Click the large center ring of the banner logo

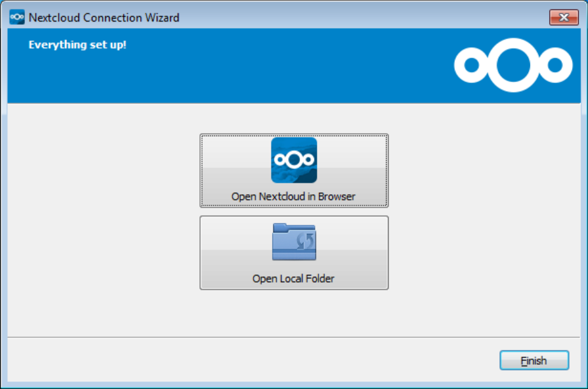click(513, 65)
